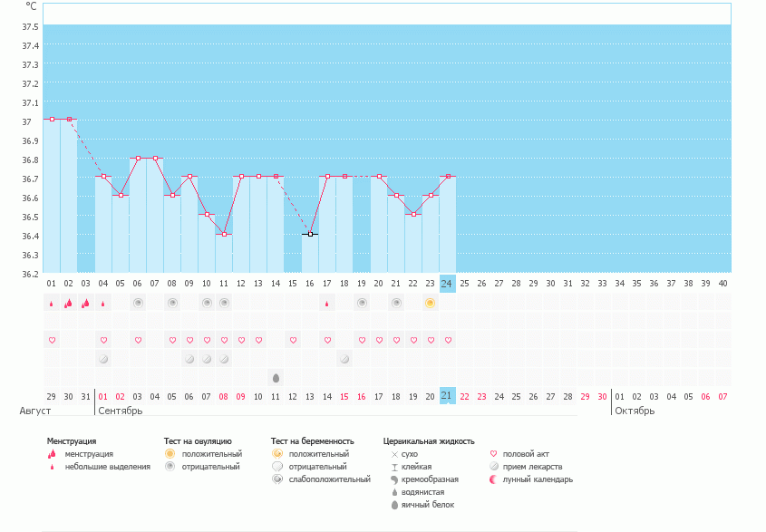Click the Сентябрь month label

pyautogui.click(x=120, y=411)
